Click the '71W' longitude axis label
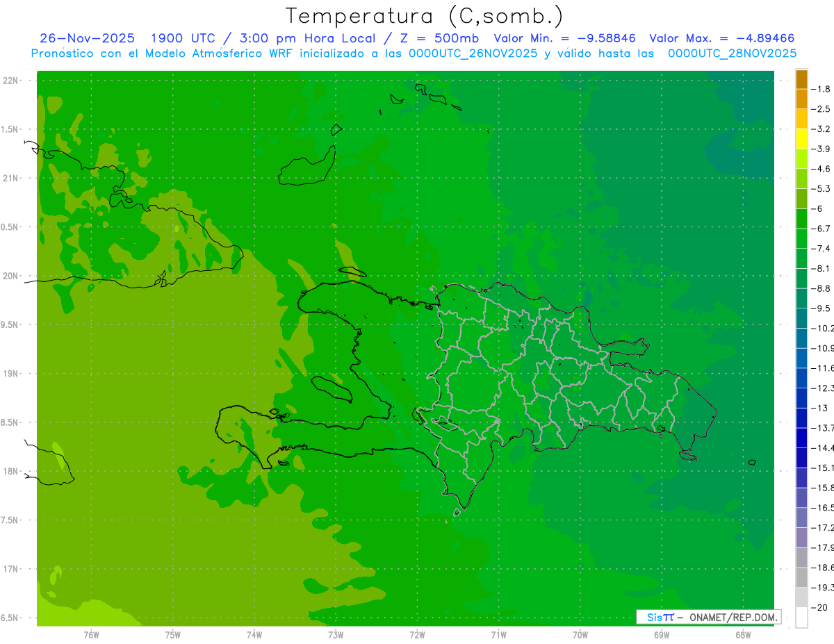The height and width of the screenshot is (644, 834). 498,634
